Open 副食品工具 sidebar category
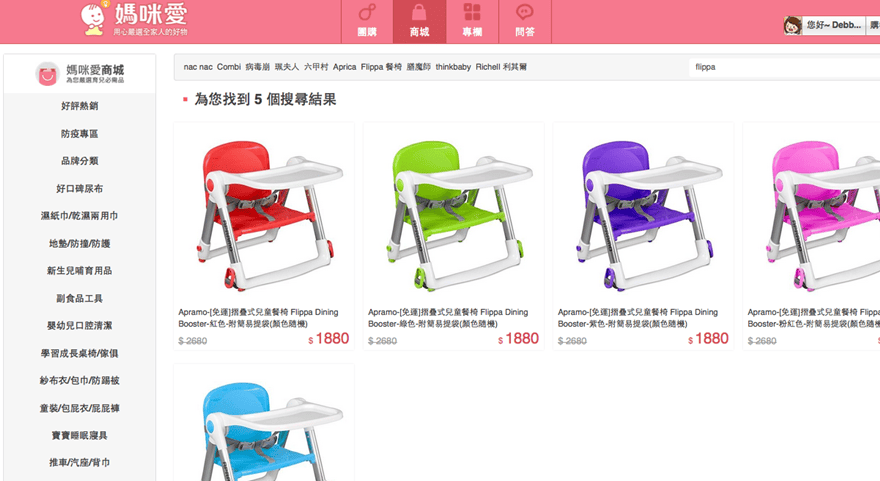This screenshot has height=481, width=880. [80, 299]
